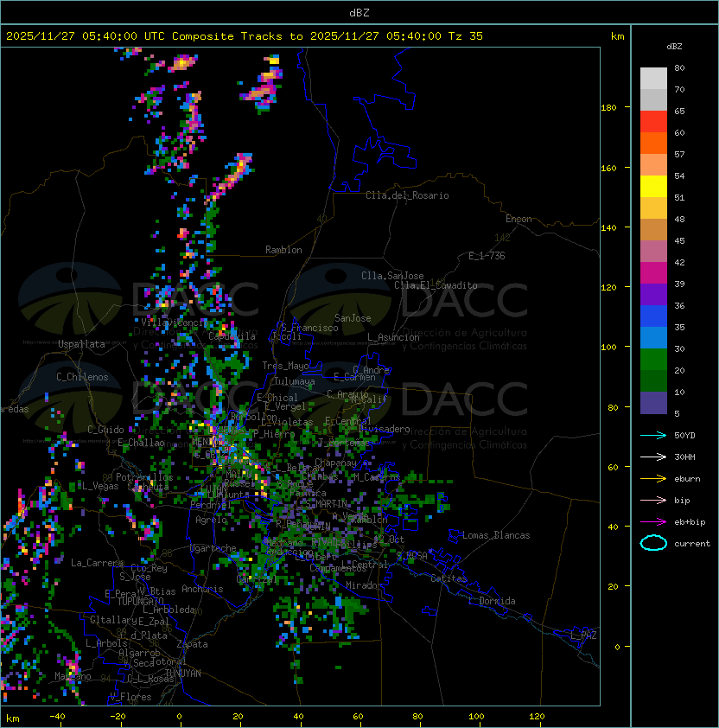Click the 'Catitas' map label

[x=449, y=578]
